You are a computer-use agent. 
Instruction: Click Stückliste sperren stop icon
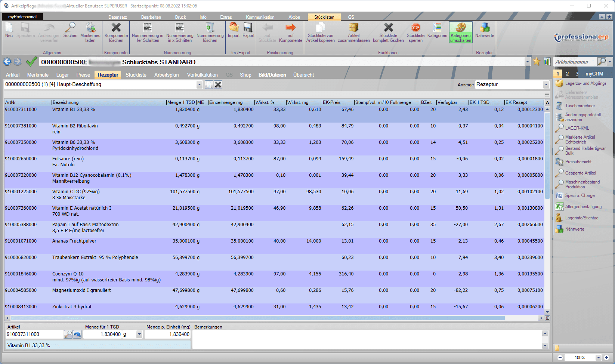coord(415,28)
